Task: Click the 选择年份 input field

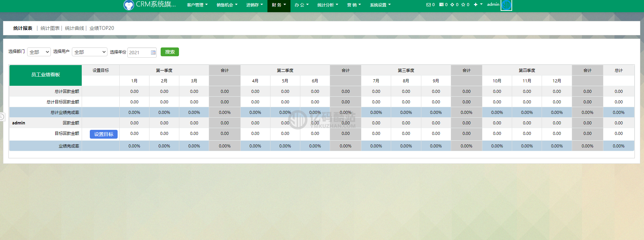Action: [139, 53]
